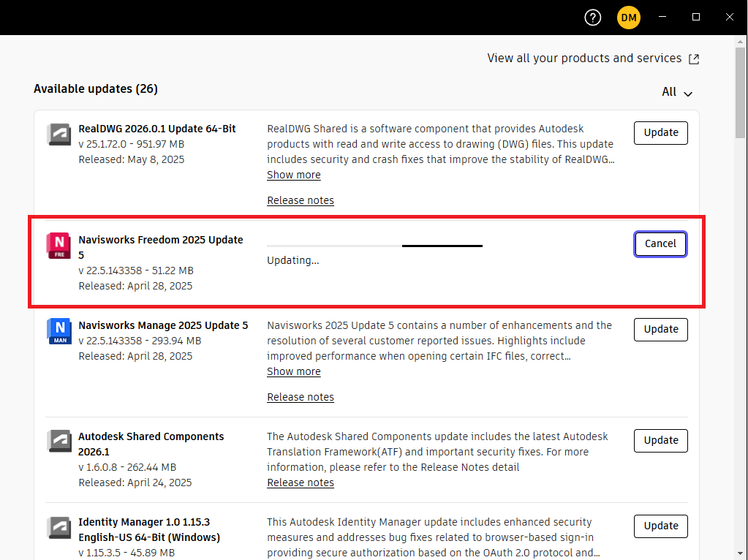Viewport: 748px width, 560px height.
Task: Update the Identity Manager 1.0 product
Action: 660,526
